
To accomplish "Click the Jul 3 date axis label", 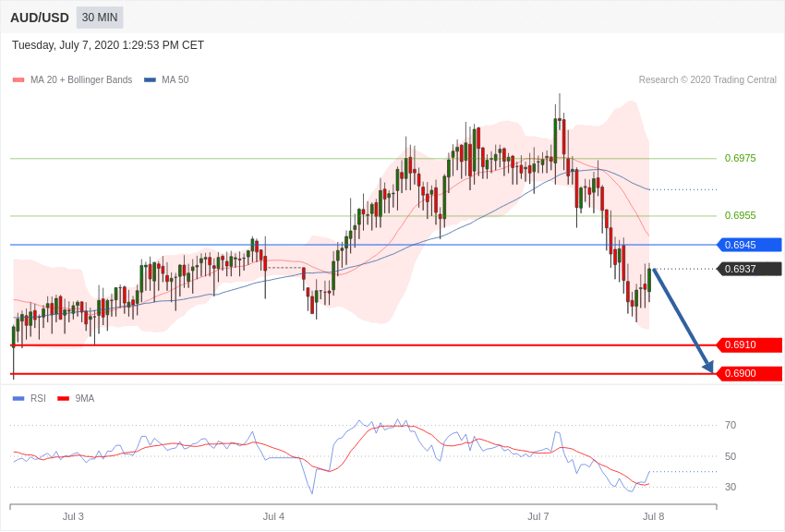I will point(73,516).
